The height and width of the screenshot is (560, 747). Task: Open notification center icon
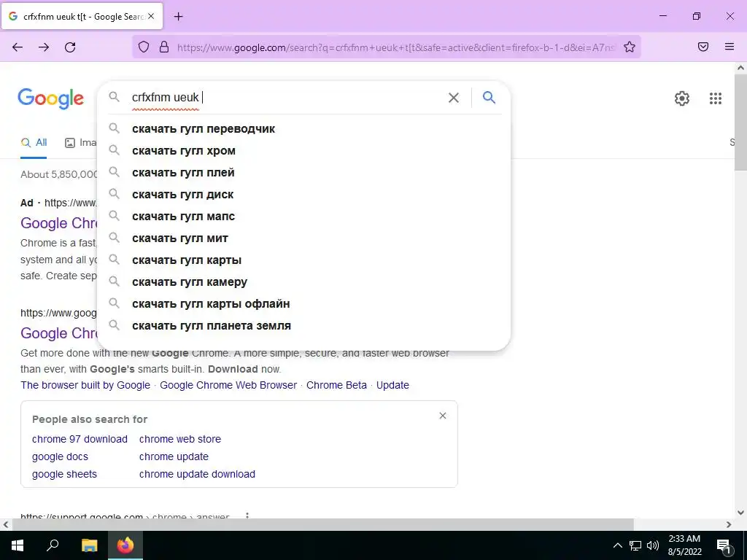[x=724, y=545]
